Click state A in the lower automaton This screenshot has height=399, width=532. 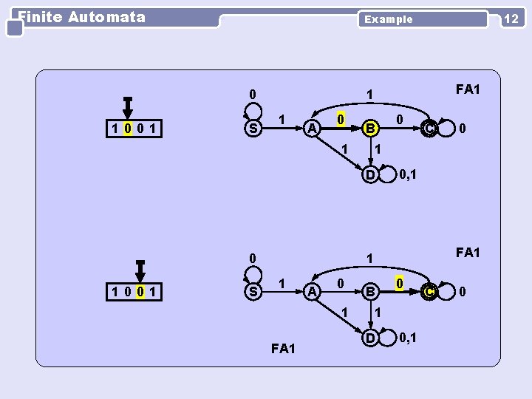(x=312, y=292)
